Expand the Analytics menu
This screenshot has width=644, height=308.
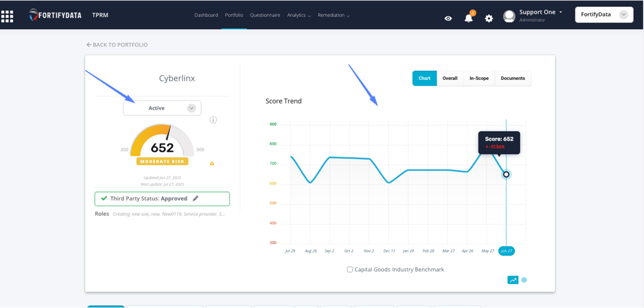298,15
